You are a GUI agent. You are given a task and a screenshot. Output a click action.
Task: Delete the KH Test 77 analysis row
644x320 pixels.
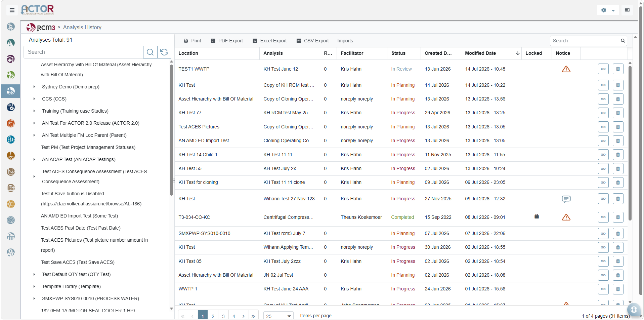point(618,113)
